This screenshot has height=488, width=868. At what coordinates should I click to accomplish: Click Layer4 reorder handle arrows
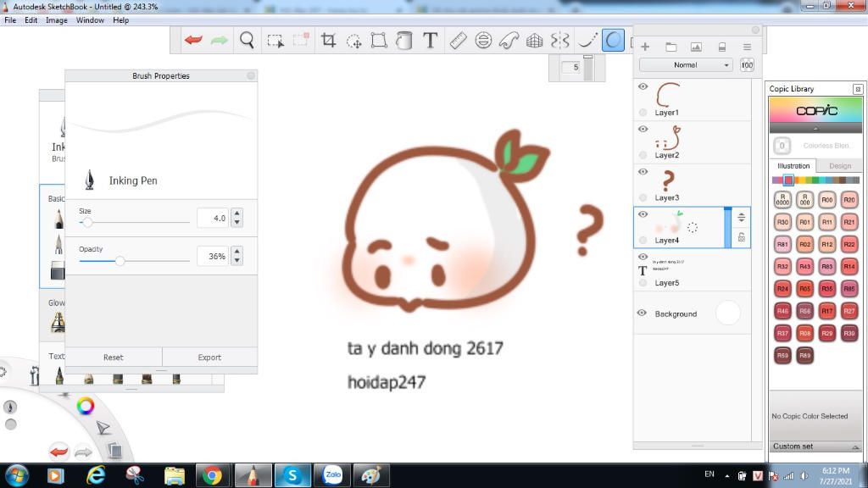741,218
